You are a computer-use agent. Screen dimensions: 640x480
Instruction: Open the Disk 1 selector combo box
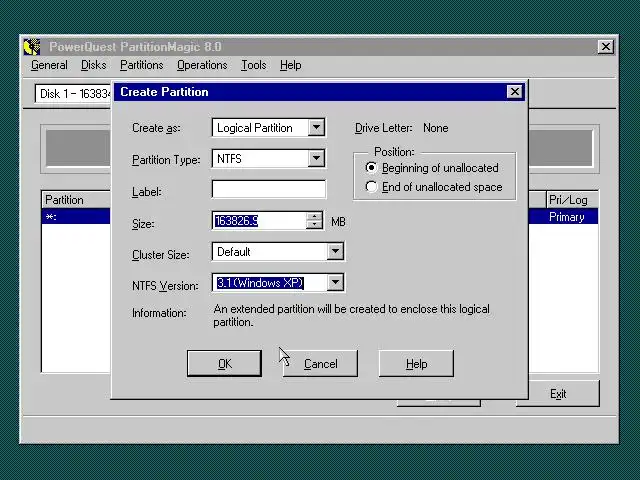pos(73,94)
